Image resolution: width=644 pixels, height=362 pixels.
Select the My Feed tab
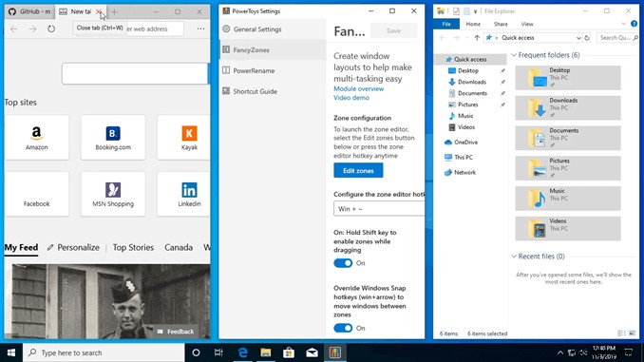point(21,248)
